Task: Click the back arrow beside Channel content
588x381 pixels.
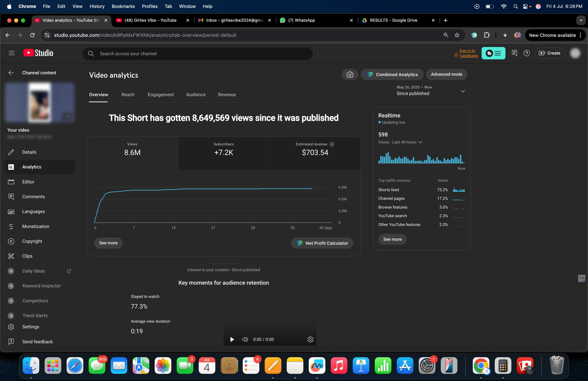Action: click(x=11, y=73)
